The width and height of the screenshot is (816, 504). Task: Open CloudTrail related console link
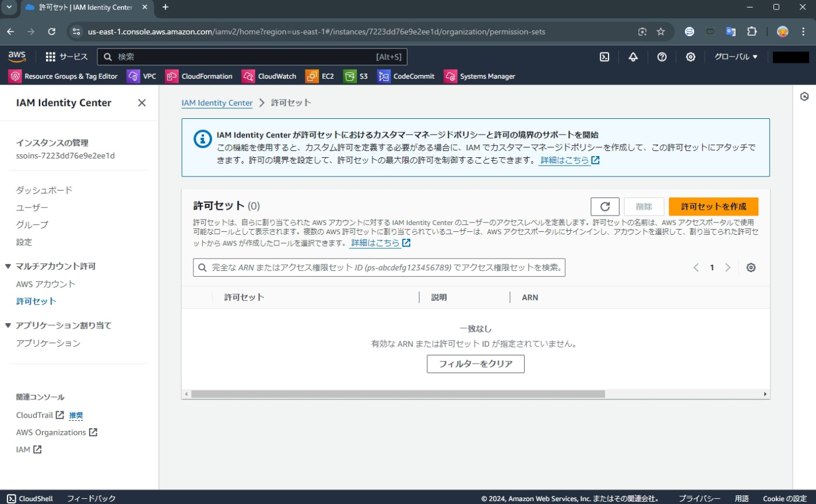(x=40, y=415)
